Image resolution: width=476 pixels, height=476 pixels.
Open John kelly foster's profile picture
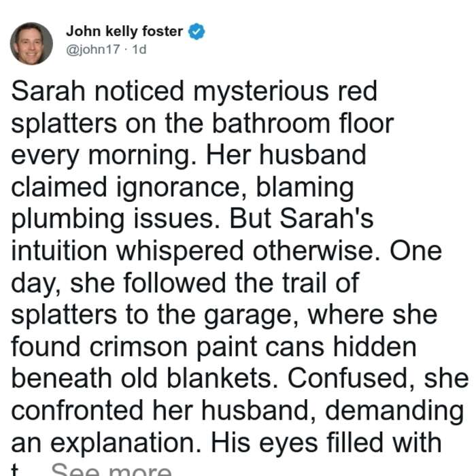[x=31, y=44]
